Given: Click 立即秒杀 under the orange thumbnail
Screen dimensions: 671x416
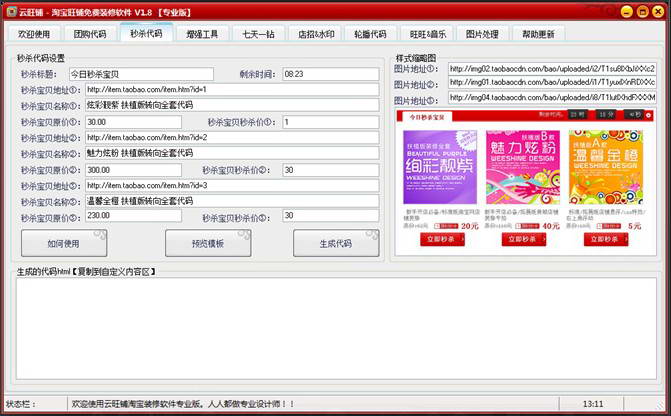Looking at the screenshot, I should 606,239.
